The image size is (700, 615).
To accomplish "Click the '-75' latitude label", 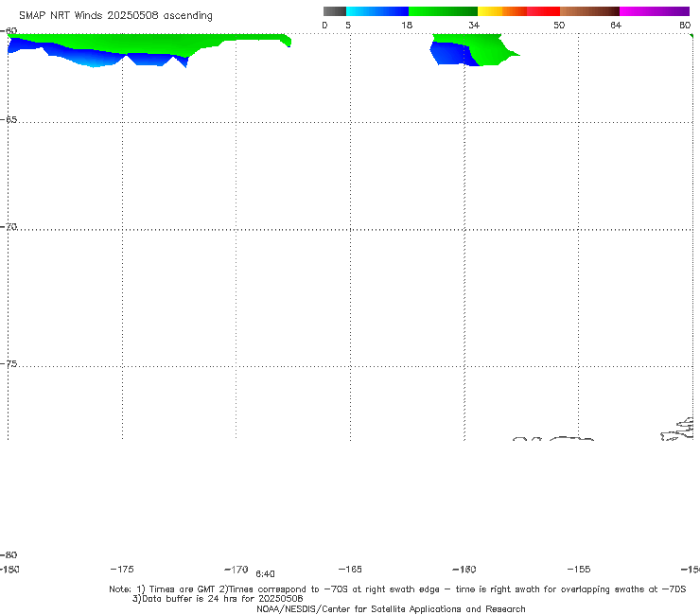I will click(x=9, y=364).
